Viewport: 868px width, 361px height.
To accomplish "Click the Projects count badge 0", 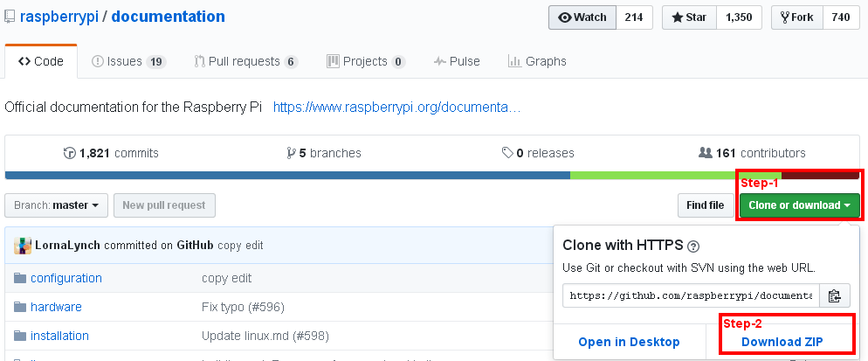I will [398, 62].
